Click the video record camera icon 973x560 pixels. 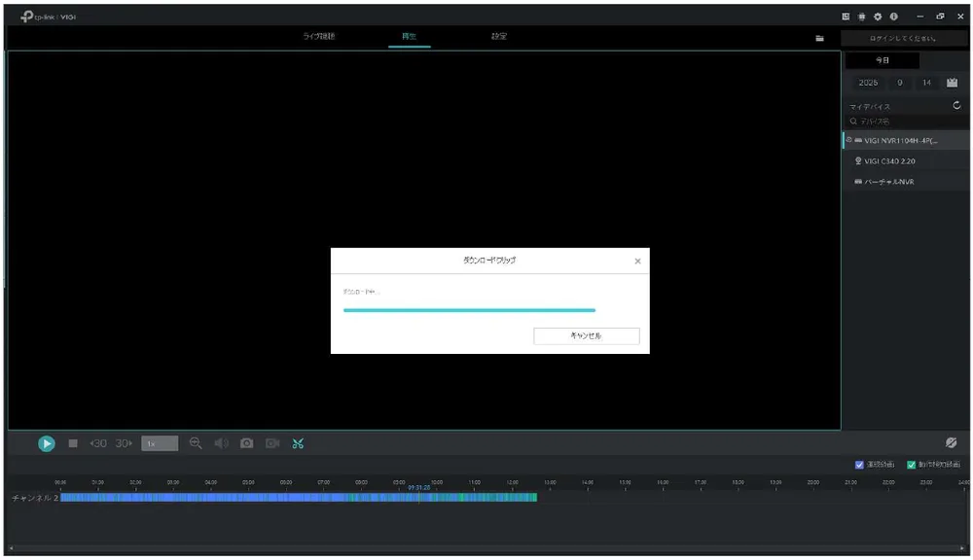click(x=272, y=443)
